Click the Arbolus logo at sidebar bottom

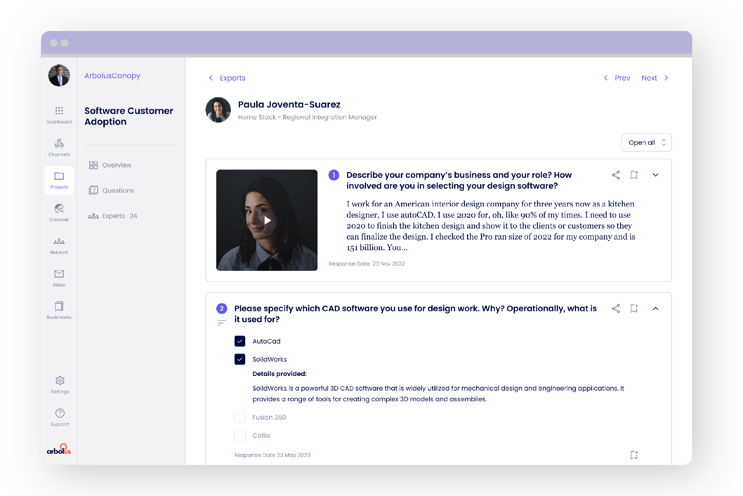pos(59,449)
